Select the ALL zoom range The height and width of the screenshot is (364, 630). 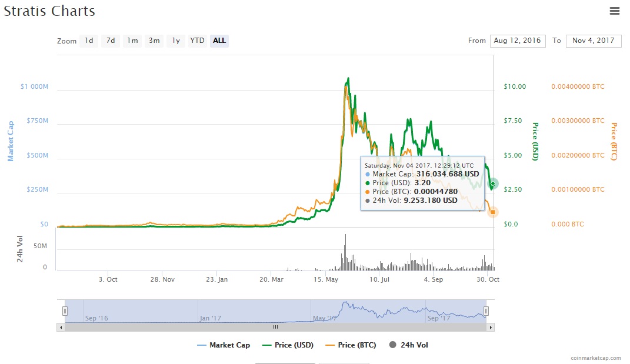[219, 41]
